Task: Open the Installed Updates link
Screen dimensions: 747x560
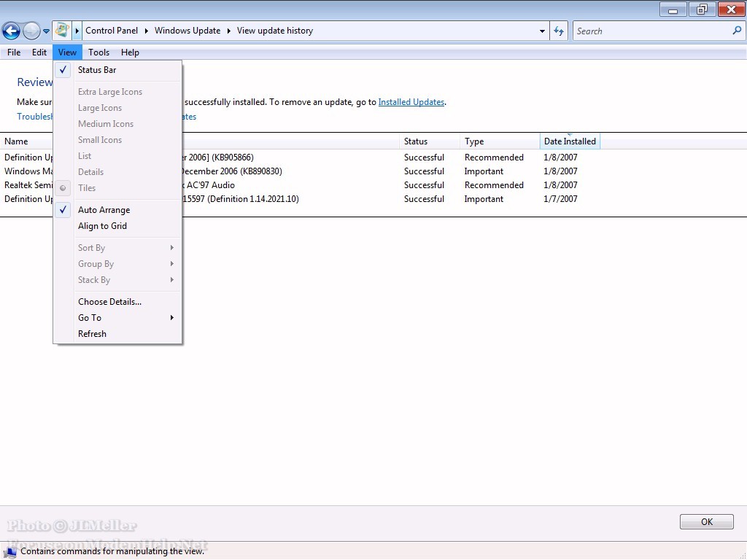Action: [x=411, y=102]
